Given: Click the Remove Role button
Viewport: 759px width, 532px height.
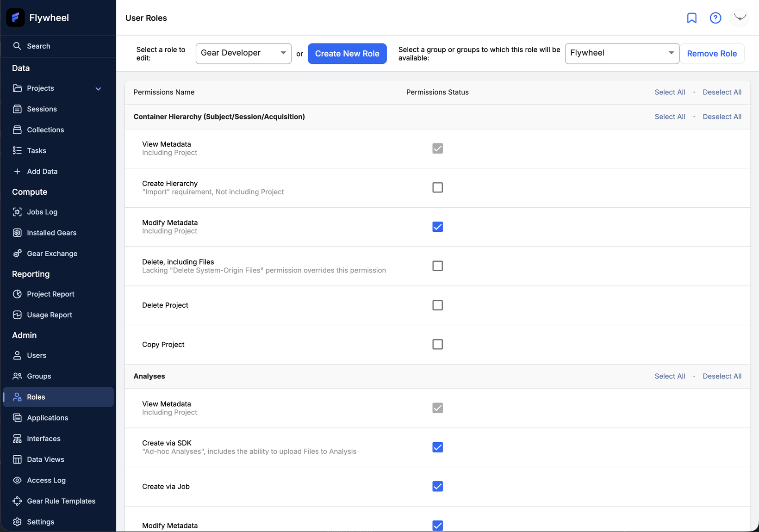Looking at the screenshot, I should click(x=712, y=54).
